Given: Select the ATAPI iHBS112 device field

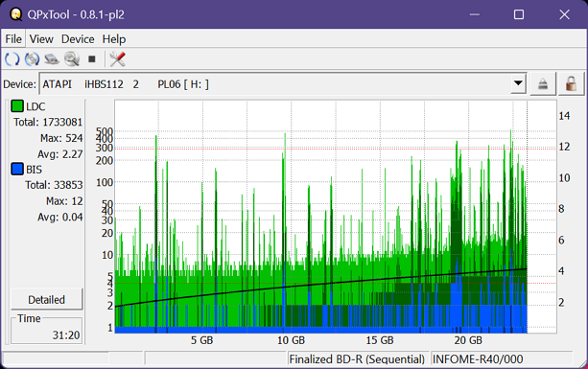Looking at the screenshot, I should 283,84.
